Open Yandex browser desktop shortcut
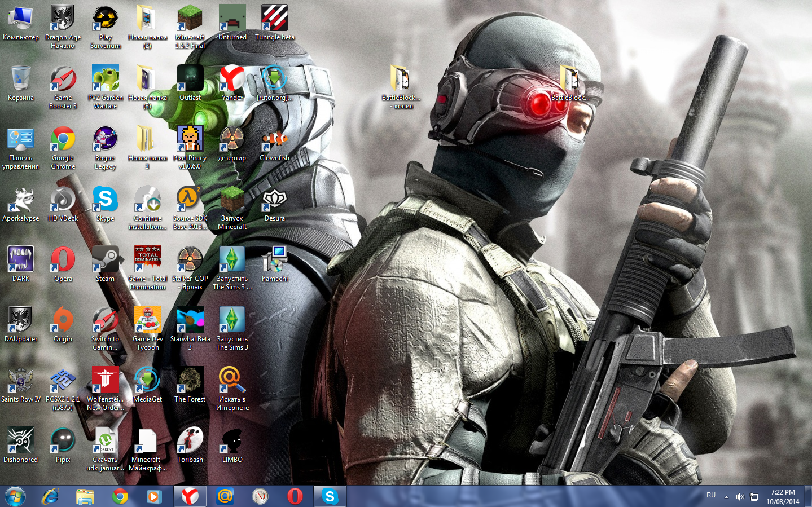Screen dimensions: 812x507 [x=232, y=83]
